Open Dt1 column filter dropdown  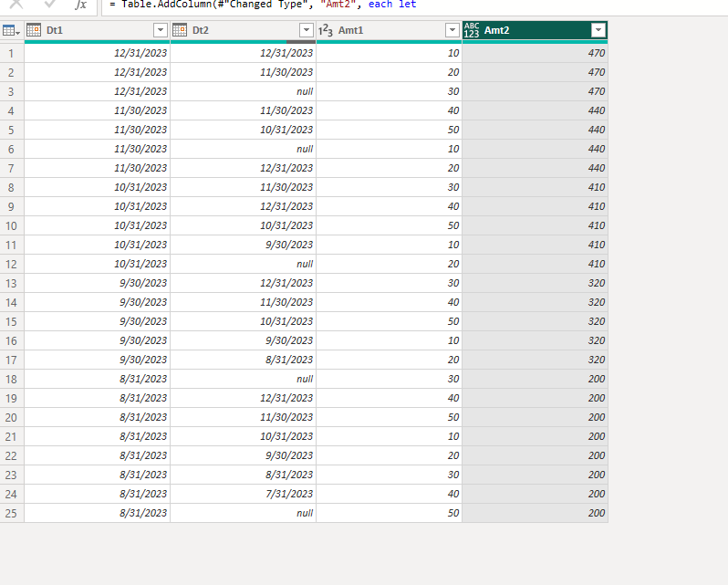point(161,30)
